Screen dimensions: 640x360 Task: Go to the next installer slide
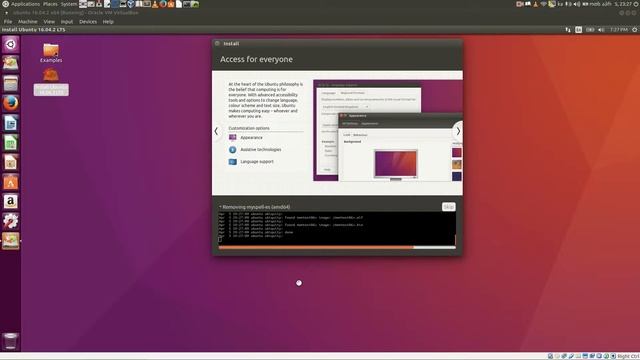[x=458, y=131]
